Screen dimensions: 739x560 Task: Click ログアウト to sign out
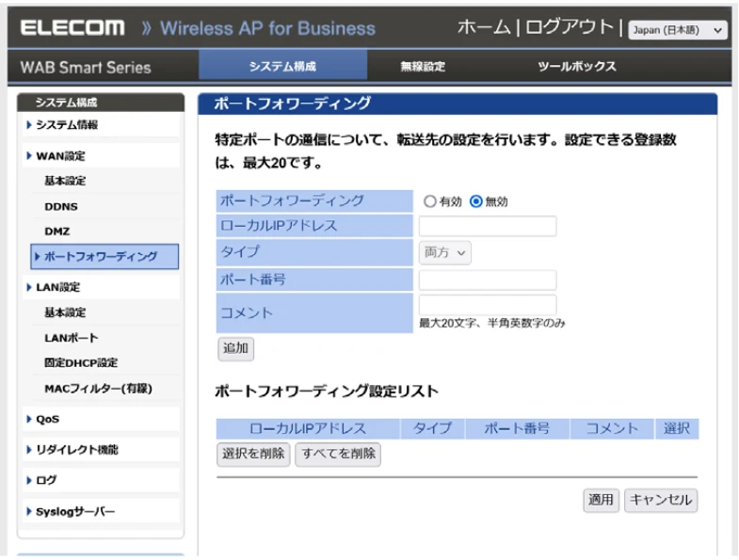tap(570, 27)
